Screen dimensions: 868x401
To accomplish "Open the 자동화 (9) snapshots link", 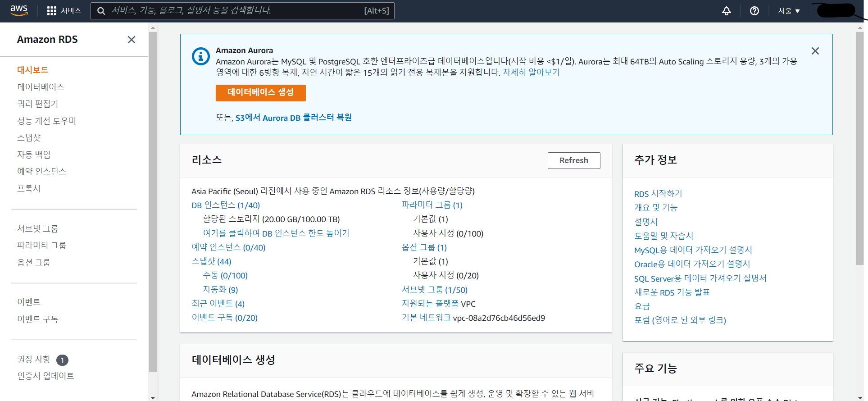I will (220, 290).
